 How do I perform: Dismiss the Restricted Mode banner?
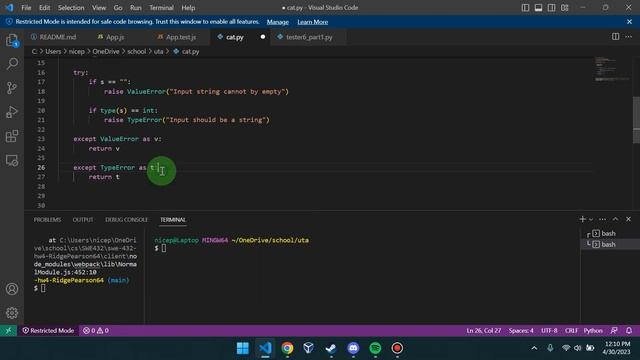pyautogui.click(x=629, y=22)
